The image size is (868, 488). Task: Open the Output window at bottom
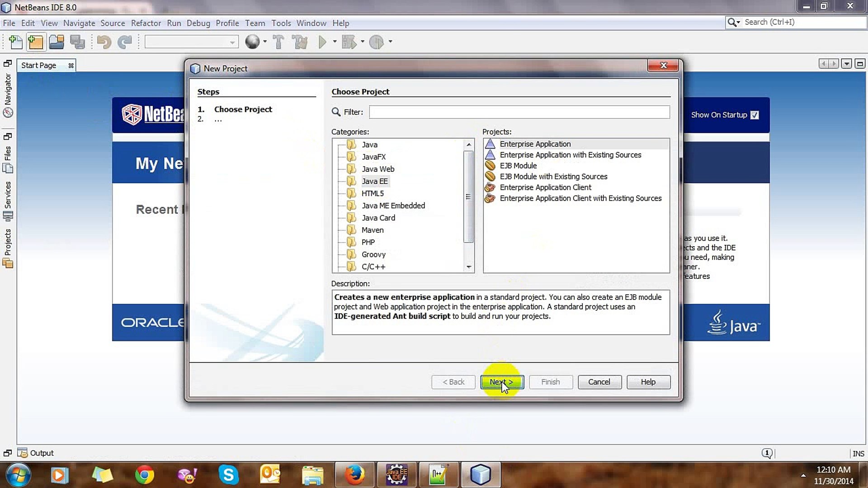point(36,453)
